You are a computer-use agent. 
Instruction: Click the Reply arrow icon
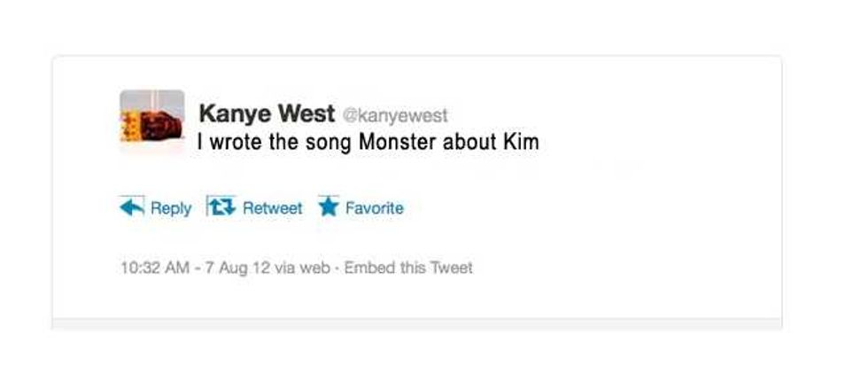(131, 207)
